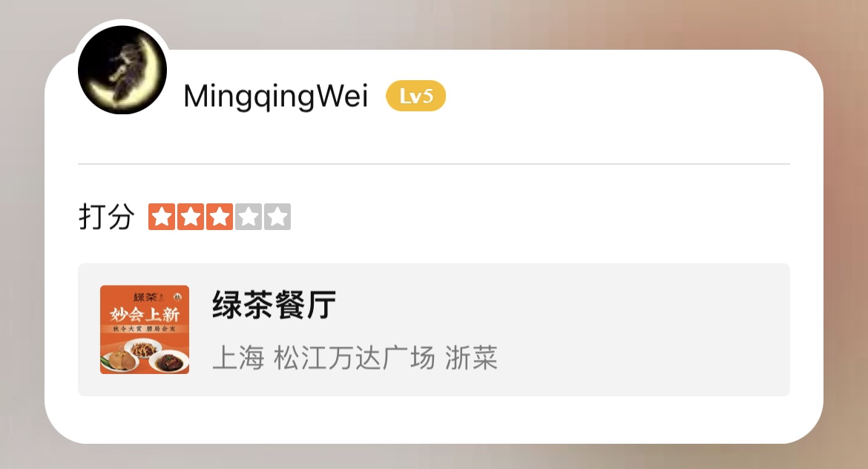The width and height of the screenshot is (868, 469).
Task: Click the 浙菜 cuisine tag
Action: 471,357
